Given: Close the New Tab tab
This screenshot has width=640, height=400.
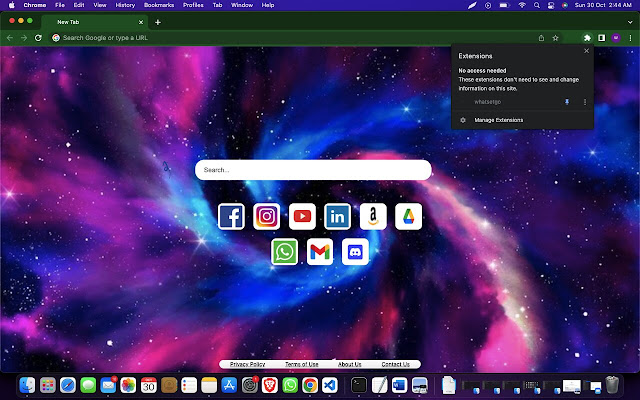Looking at the screenshot, I should coord(141,22).
